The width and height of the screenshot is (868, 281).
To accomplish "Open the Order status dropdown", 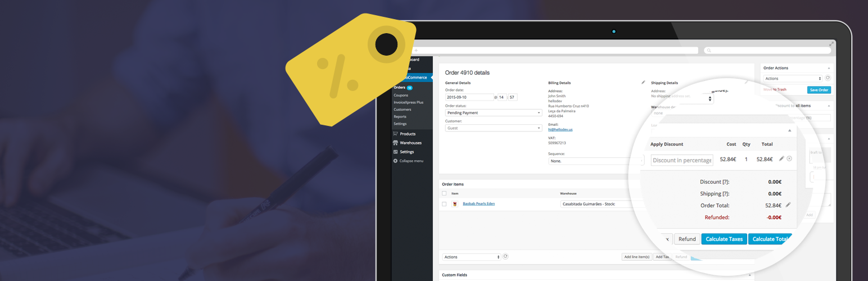I will point(493,112).
